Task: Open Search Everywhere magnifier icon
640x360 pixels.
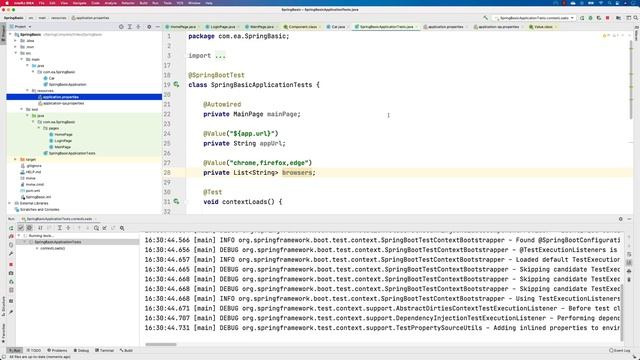Action: tap(636, 18)
